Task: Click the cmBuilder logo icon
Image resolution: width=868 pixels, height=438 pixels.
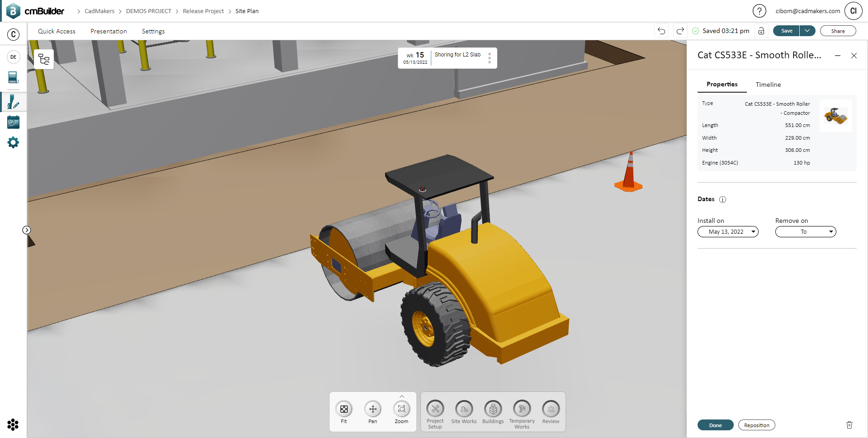Action: [13, 11]
